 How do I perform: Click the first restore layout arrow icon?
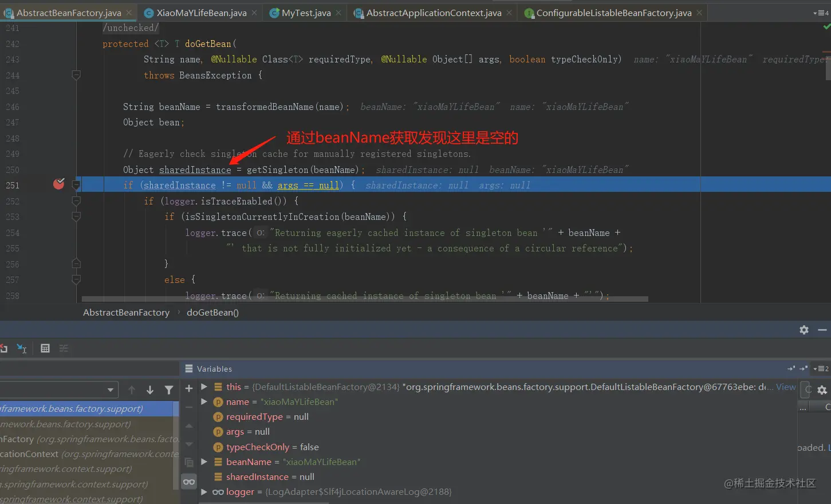[791, 369]
